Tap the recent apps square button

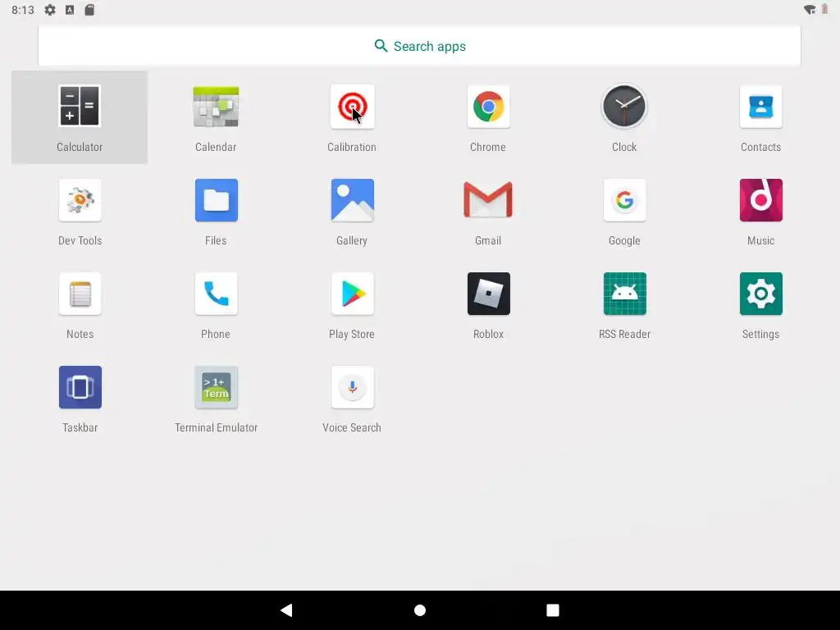[553, 610]
